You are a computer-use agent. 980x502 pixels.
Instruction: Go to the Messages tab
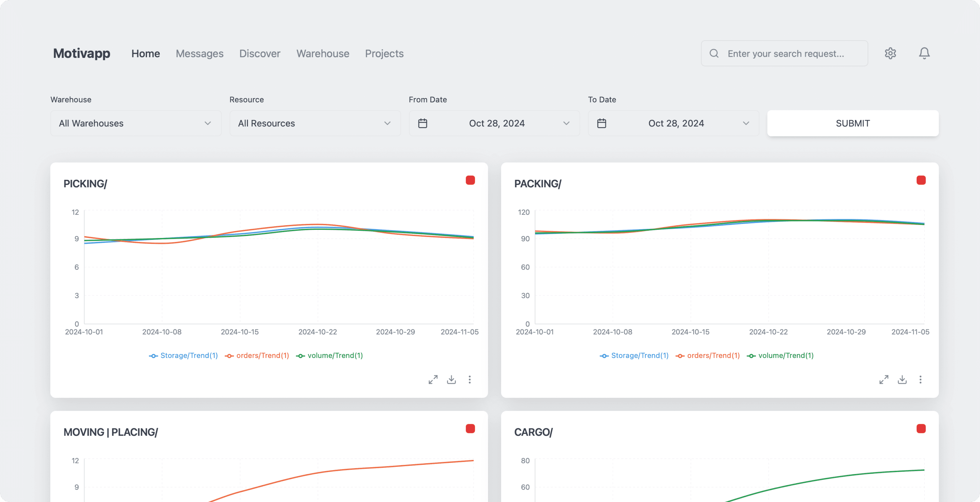coord(199,54)
